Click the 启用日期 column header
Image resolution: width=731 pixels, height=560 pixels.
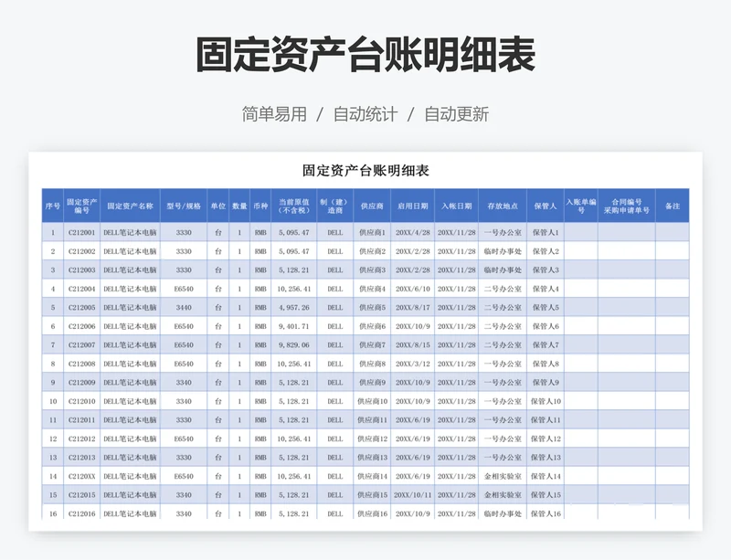tap(413, 206)
